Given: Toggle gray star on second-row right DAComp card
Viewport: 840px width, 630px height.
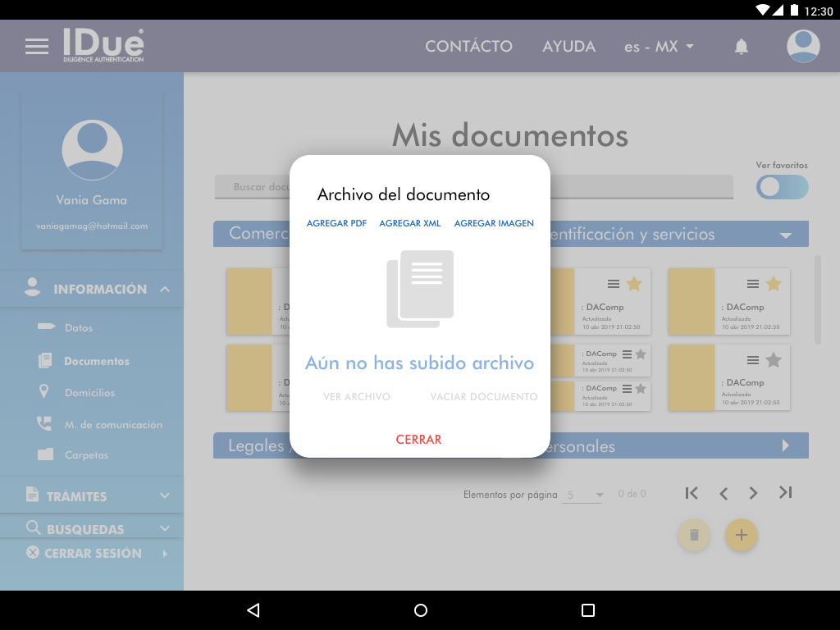Looking at the screenshot, I should [x=773, y=359].
